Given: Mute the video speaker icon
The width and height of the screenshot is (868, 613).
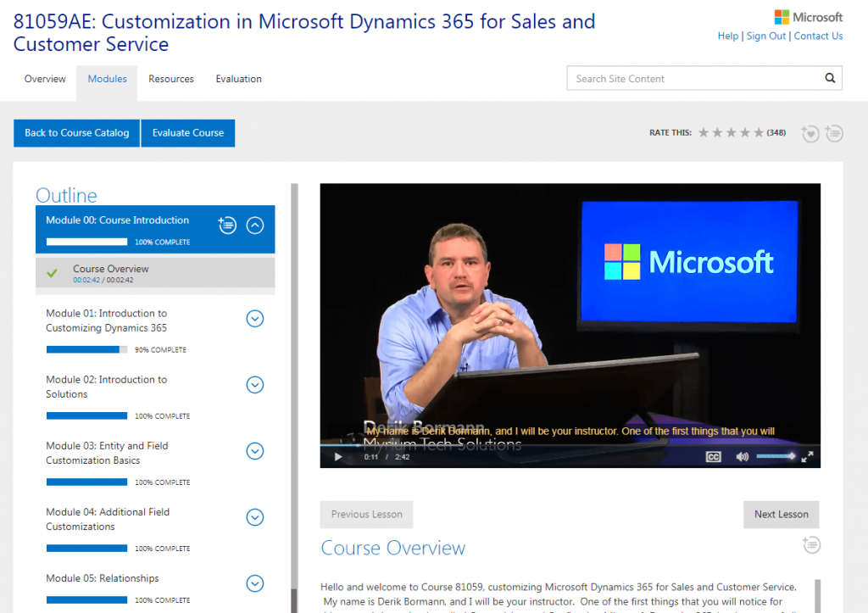Looking at the screenshot, I should (x=742, y=457).
